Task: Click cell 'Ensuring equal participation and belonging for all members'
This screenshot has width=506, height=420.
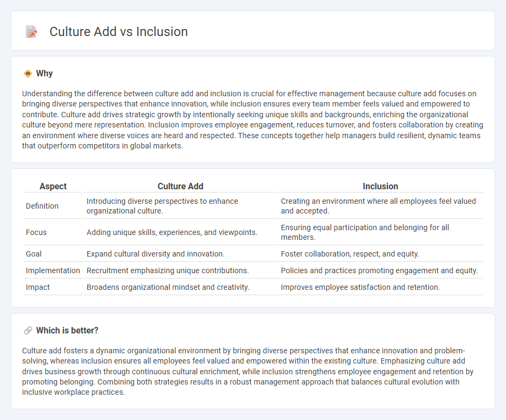Action: pos(381,232)
